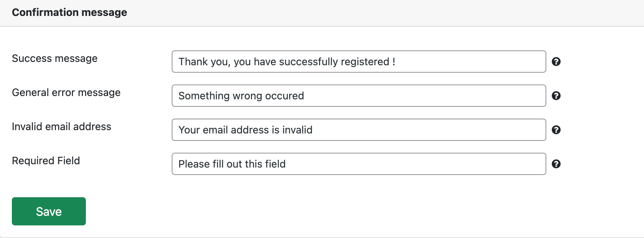The height and width of the screenshot is (238, 644).
Task: Open help tooltip for Invalid email address
Action: (556, 130)
